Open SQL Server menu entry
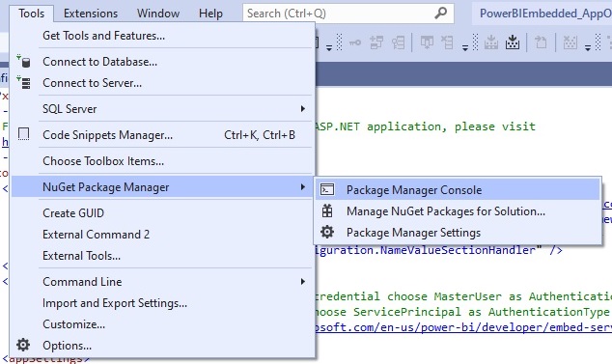Screen dimensions: 612x364 (162, 108)
